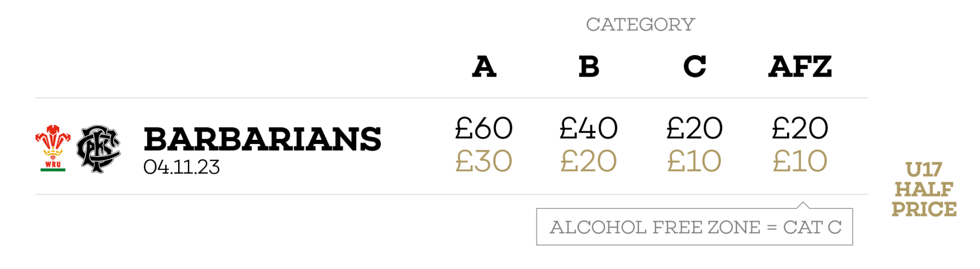Viewport: 980px width, 269px height.
Task: Click the callout pointer above the note box
Action: 803,205
